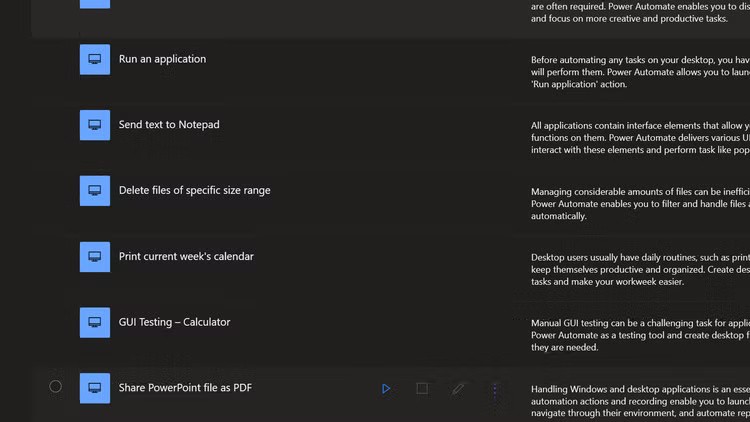Run the Share PowerPoint file as PDF flow
750x422 pixels.
click(386, 388)
